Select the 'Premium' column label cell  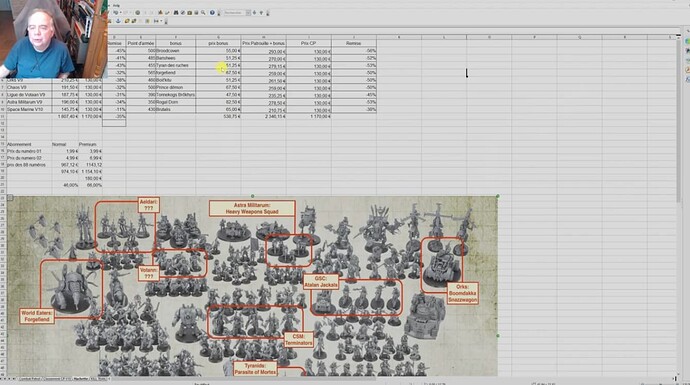[90, 144]
